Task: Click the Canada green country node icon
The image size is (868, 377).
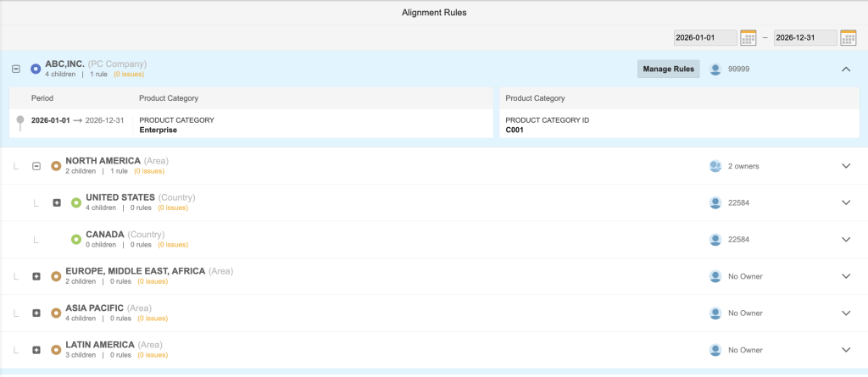Action: 76,240
